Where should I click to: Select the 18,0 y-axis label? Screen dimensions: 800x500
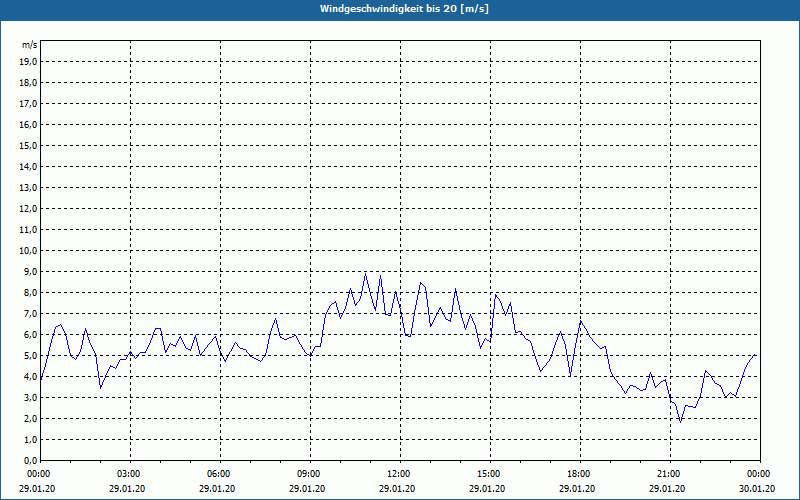coord(29,83)
